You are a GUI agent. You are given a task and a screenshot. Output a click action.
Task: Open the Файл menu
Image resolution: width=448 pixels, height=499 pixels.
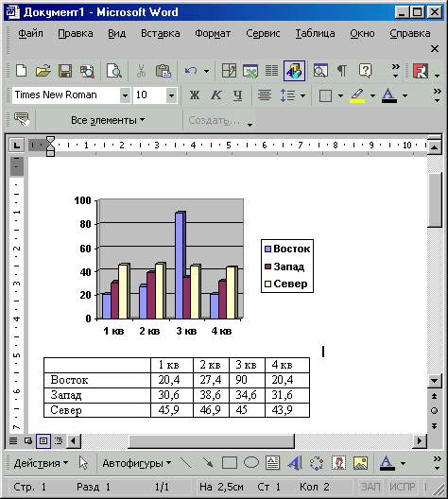tap(30, 33)
